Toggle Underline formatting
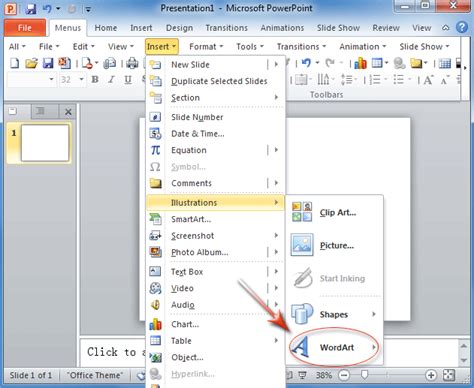The image size is (474, 388). [128, 79]
